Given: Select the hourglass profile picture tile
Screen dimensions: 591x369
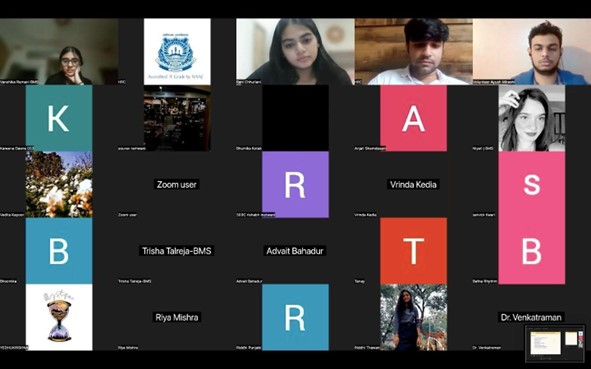Looking at the screenshot, I should [x=59, y=317].
